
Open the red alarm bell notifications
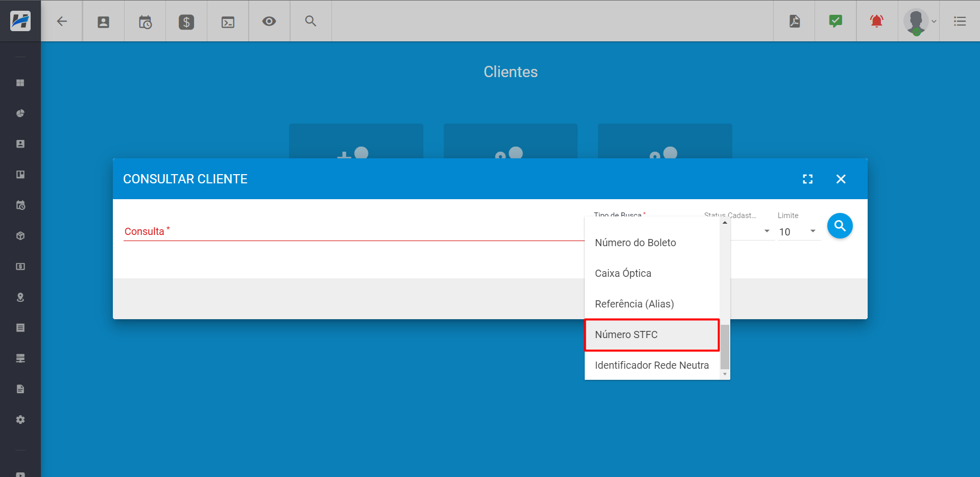(877, 21)
